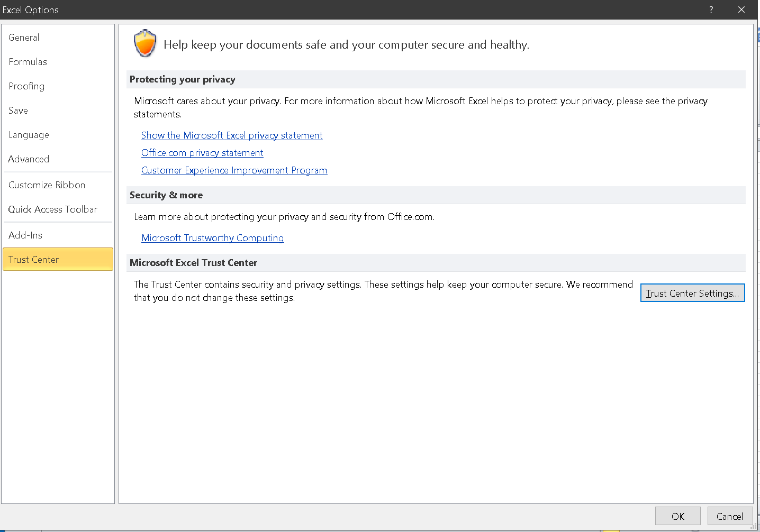Open Quick Access Toolbar settings

(x=58, y=209)
